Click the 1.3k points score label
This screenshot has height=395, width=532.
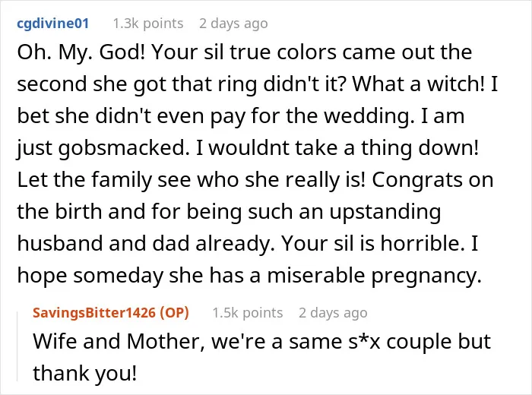point(148,24)
